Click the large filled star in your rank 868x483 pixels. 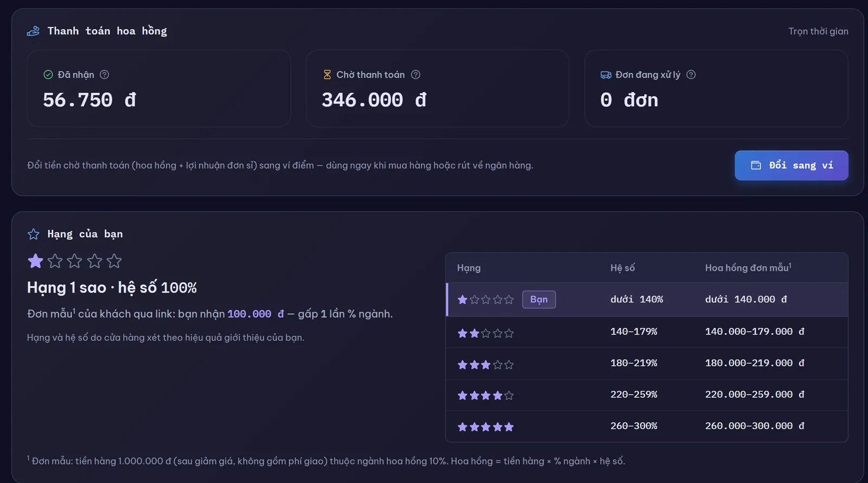[36, 261]
